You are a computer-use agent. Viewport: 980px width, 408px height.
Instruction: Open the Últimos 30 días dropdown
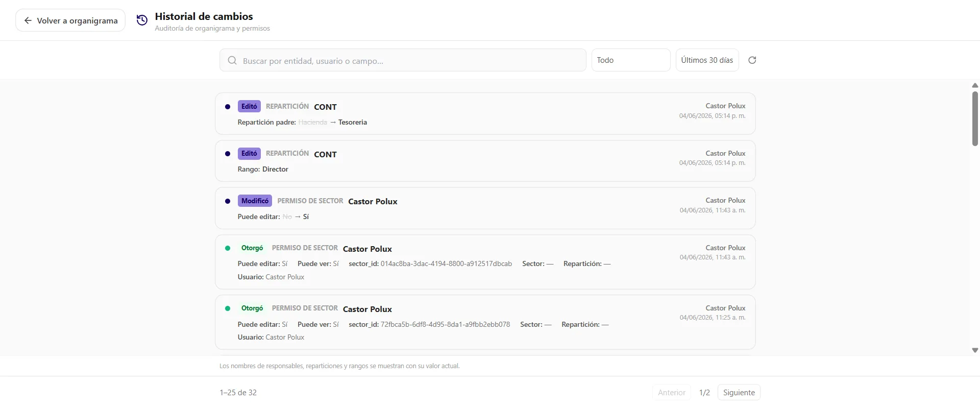tap(707, 60)
